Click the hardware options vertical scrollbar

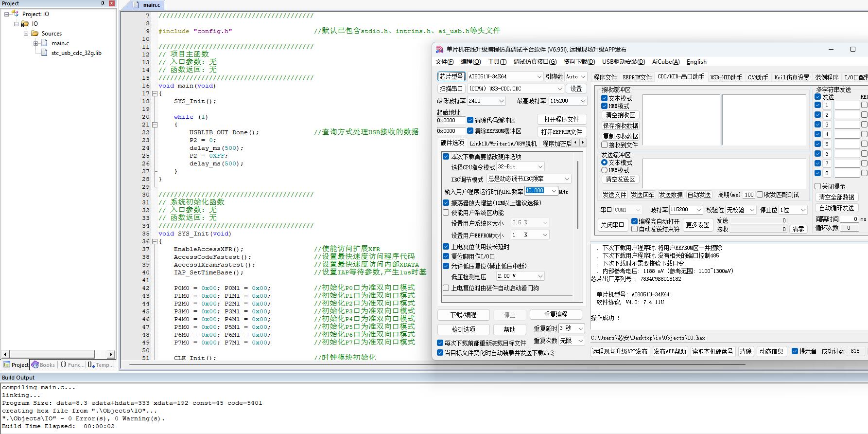(x=577, y=195)
